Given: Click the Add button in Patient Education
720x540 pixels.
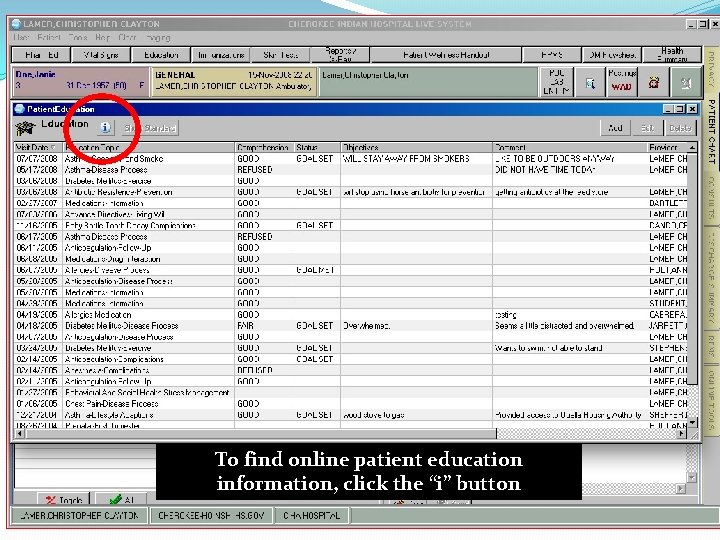Looking at the screenshot, I should pos(615,128).
